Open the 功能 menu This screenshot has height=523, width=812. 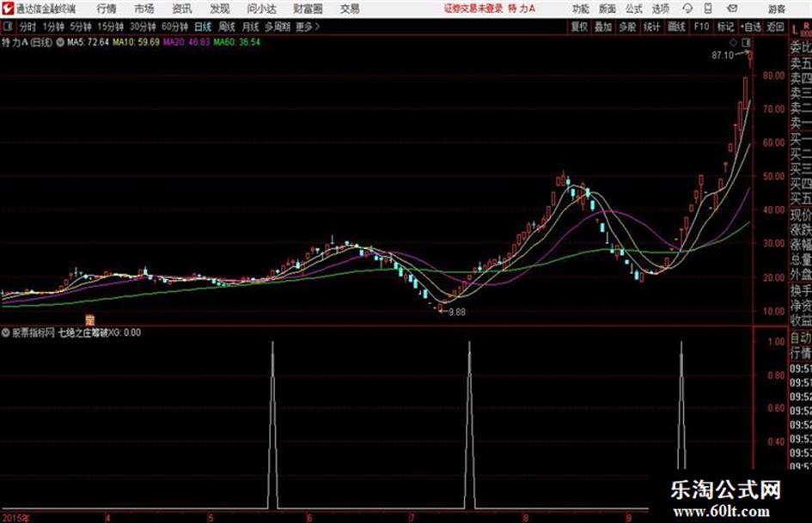point(581,9)
